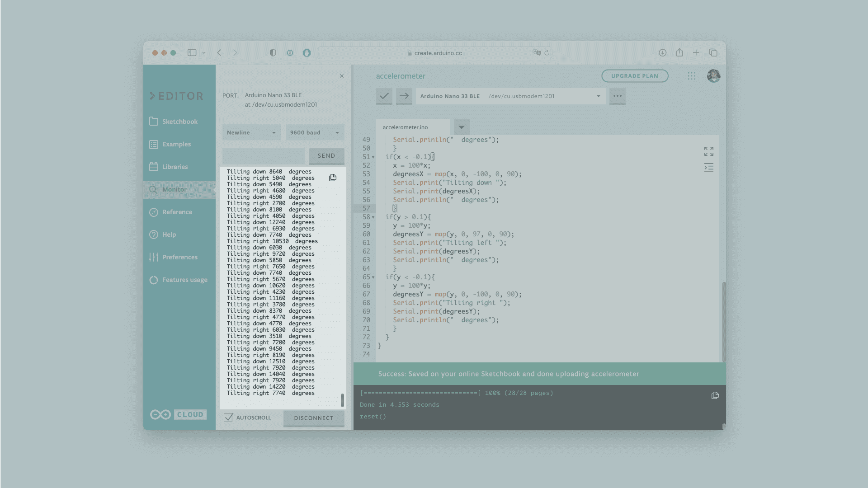Toggle the Autoscroll checkbox
868x488 pixels.
[228, 418]
